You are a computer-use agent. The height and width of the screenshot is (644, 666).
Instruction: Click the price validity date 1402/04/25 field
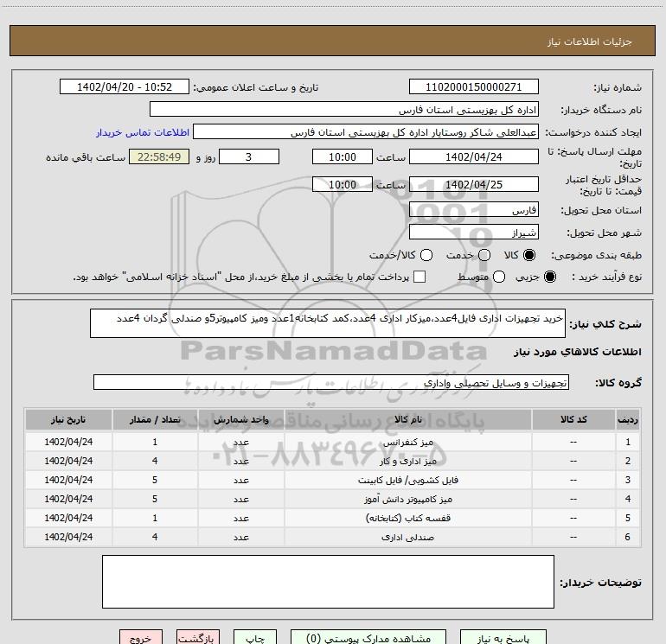(474, 184)
